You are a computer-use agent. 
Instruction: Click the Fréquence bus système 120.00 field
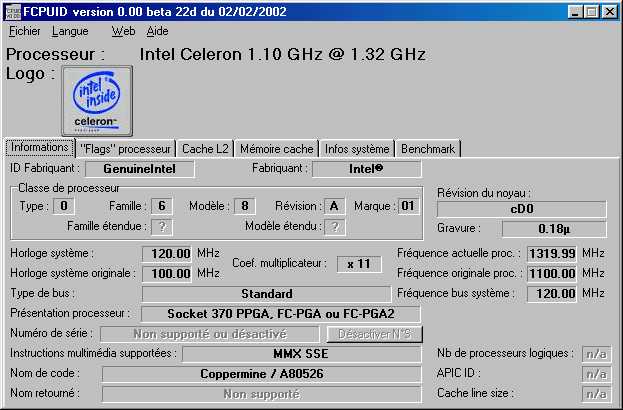tap(552, 294)
